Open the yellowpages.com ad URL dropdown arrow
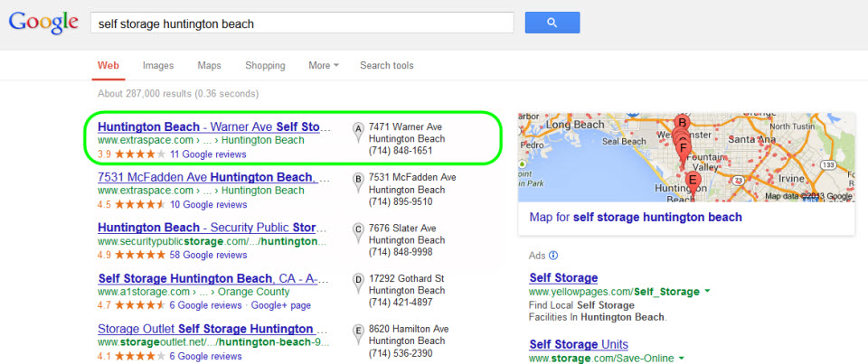 pos(707,292)
